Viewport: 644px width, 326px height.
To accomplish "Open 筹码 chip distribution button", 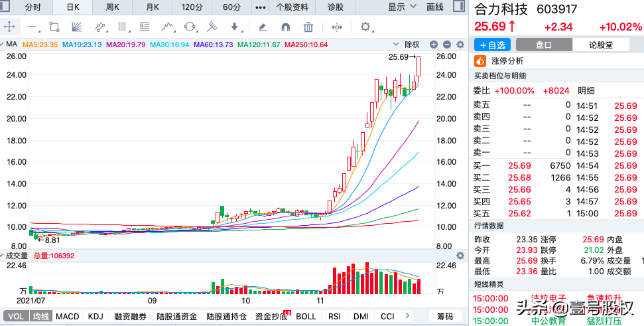I will point(445,316).
